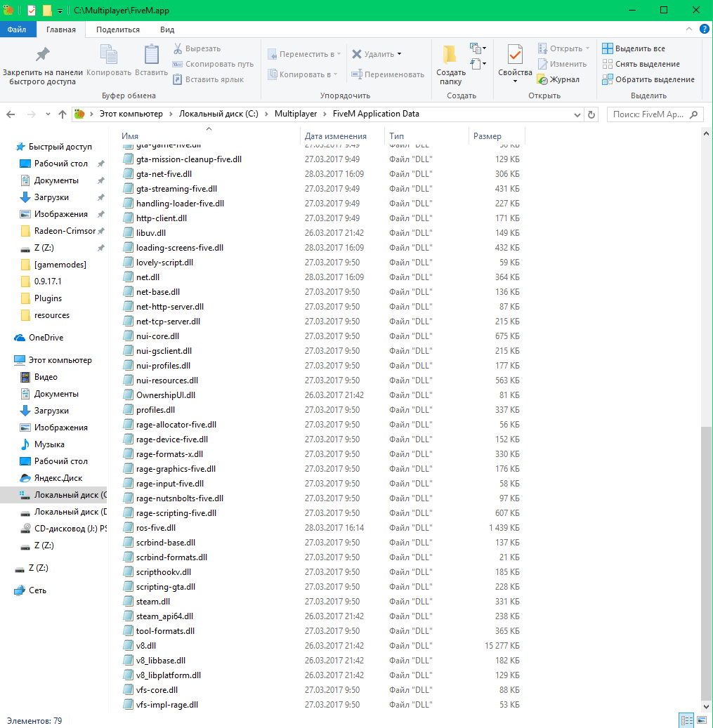Open the Открыть dropdown in ribbon
The image size is (713, 728).
point(587,48)
